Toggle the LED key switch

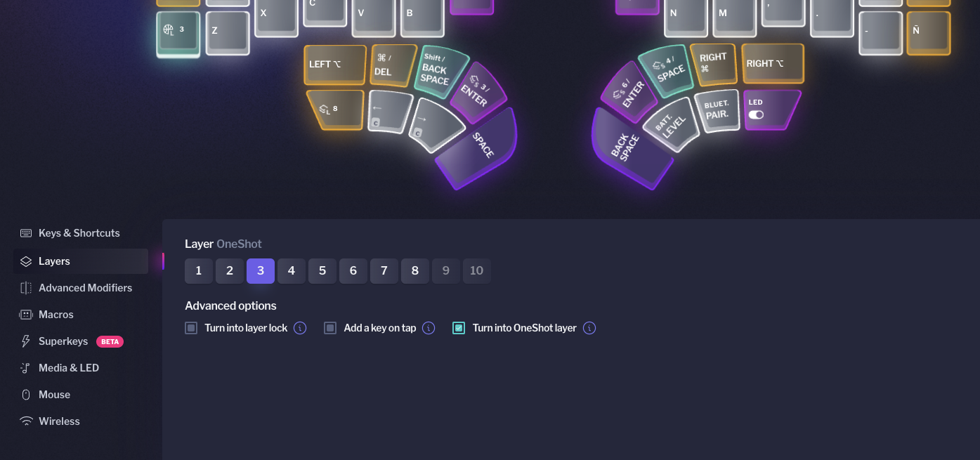pos(757,114)
